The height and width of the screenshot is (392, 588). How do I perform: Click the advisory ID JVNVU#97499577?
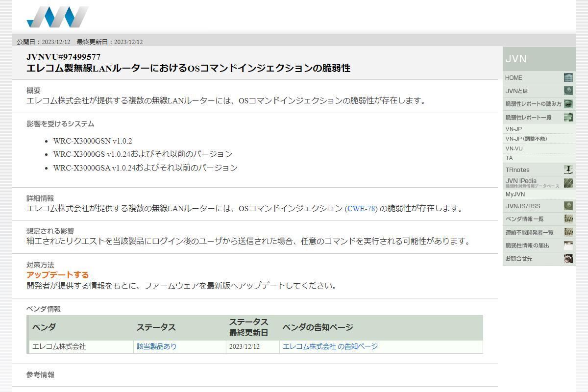(64, 57)
